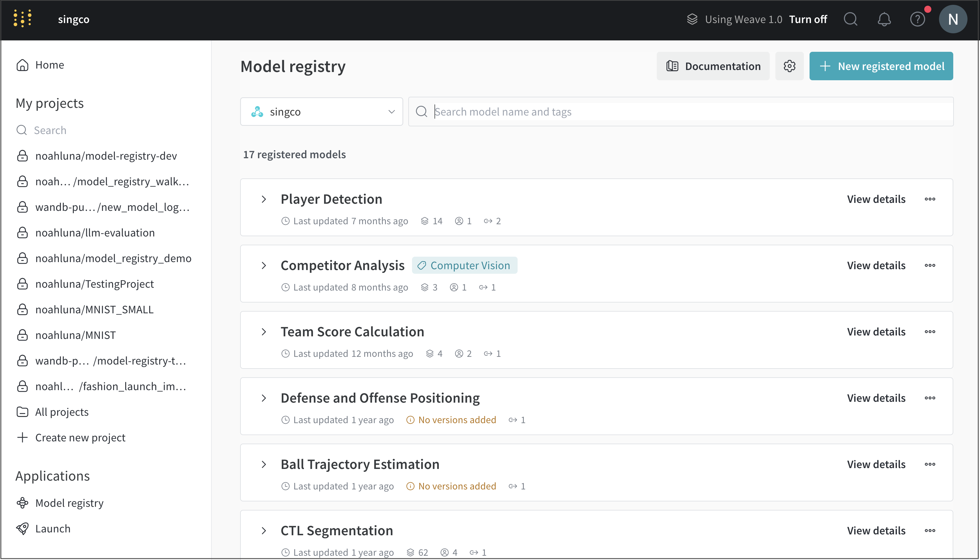Click the help question mark icon
980x560 pixels.
point(917,19)
